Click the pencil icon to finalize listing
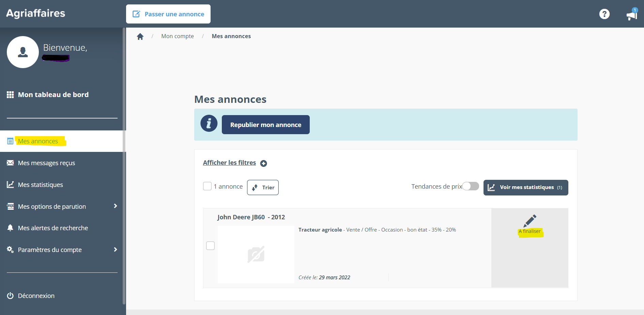The width and height of the screenshot is (644, 315). click(530, 221)
